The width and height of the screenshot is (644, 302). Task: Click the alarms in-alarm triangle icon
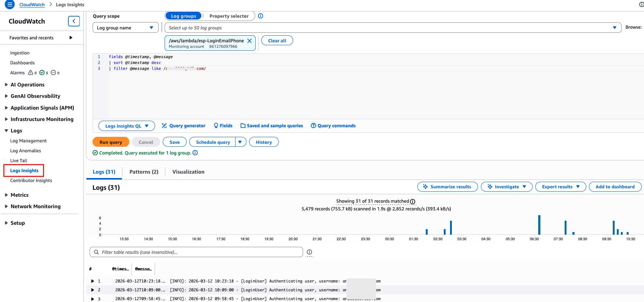31,72
